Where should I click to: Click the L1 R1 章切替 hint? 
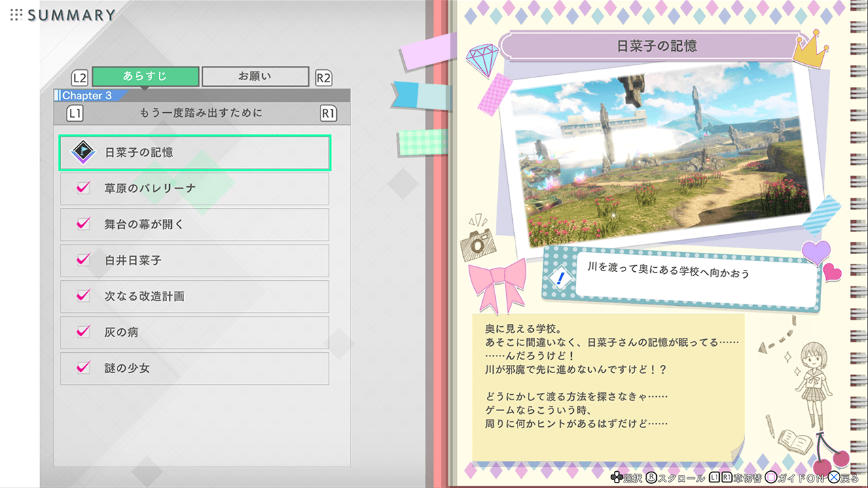tap(736, 478)
